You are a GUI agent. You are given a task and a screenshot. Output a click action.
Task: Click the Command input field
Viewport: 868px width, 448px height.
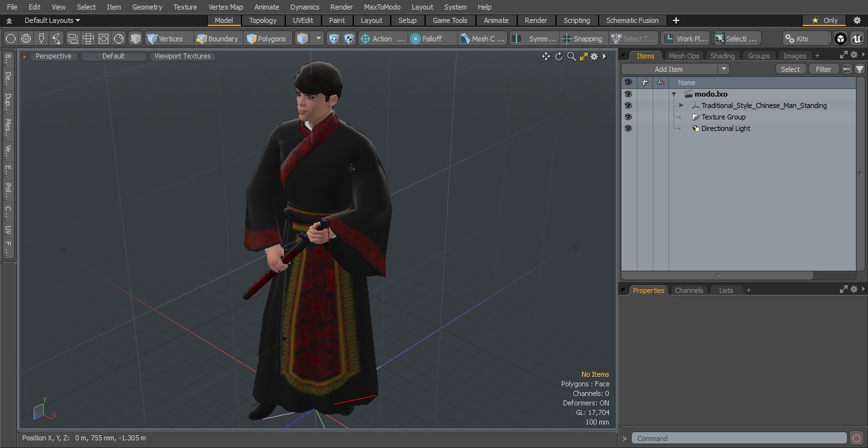[738, 438]
